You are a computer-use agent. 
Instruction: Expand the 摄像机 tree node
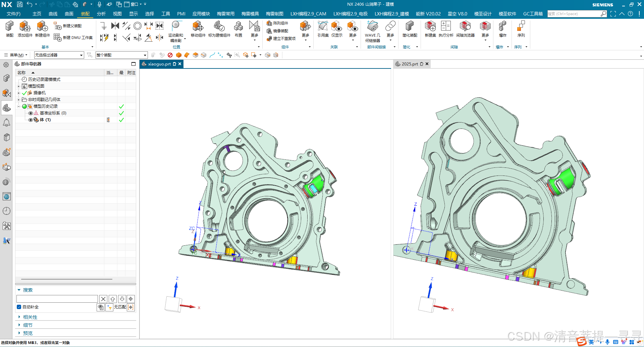[x=19, y=93]
